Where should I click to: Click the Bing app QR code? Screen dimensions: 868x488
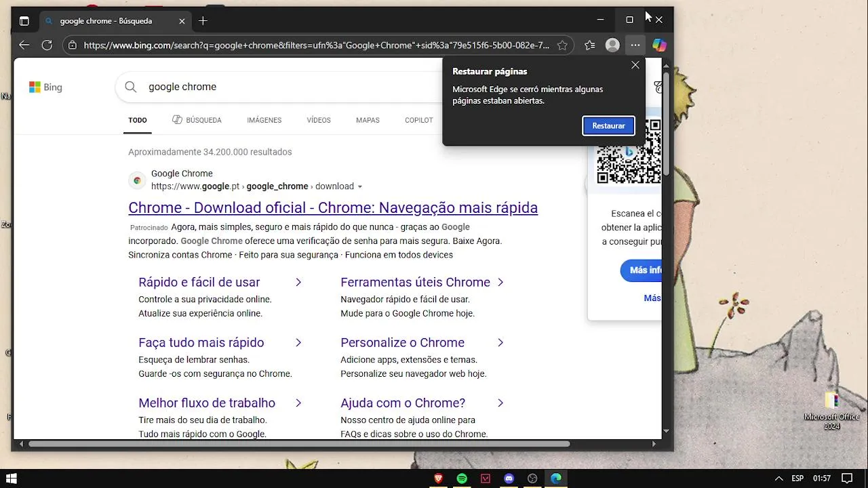629,152
